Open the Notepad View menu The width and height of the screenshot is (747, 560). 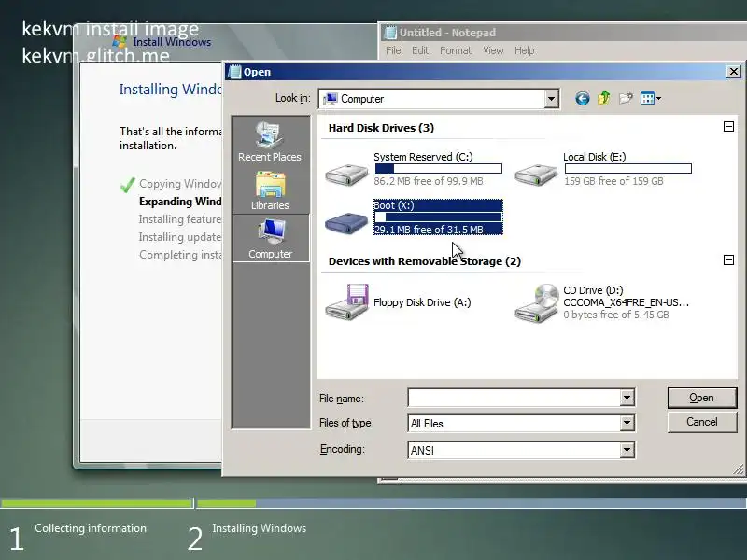click(x=493, y=50)
